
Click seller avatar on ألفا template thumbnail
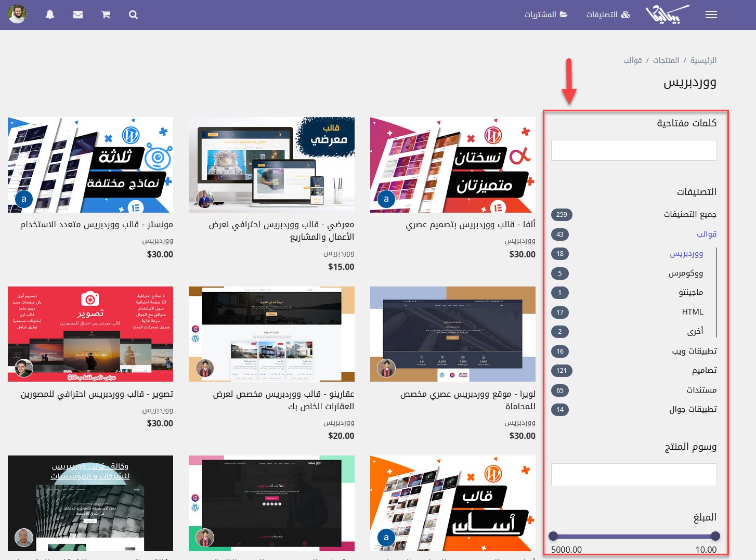click(386, 199)
